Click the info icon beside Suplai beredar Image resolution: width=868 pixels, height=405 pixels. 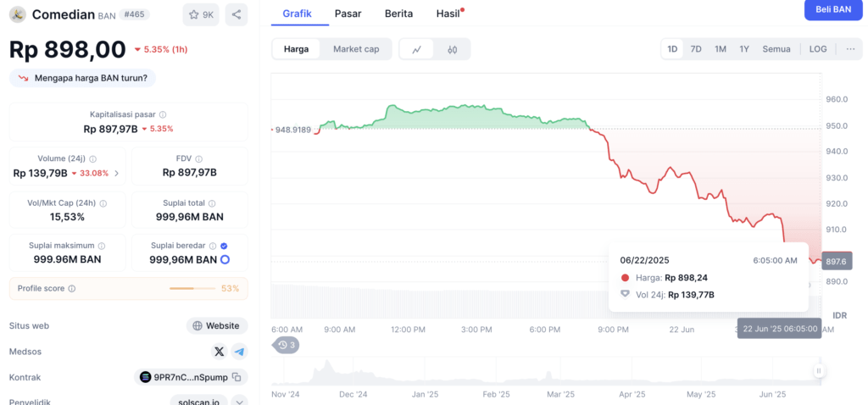(x=213, y=246)
